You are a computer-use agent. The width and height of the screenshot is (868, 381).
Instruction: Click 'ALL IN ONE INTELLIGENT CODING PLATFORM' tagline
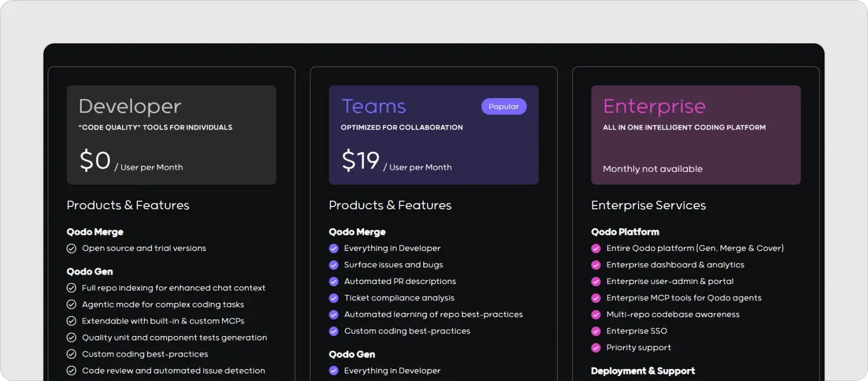pyautogui.click(x=684, y=127)
